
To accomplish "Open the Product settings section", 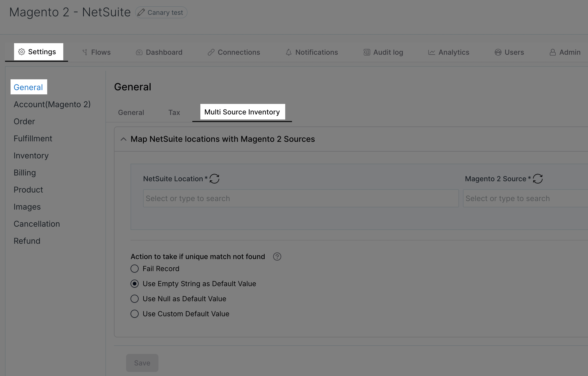I will tap(28, 190).
